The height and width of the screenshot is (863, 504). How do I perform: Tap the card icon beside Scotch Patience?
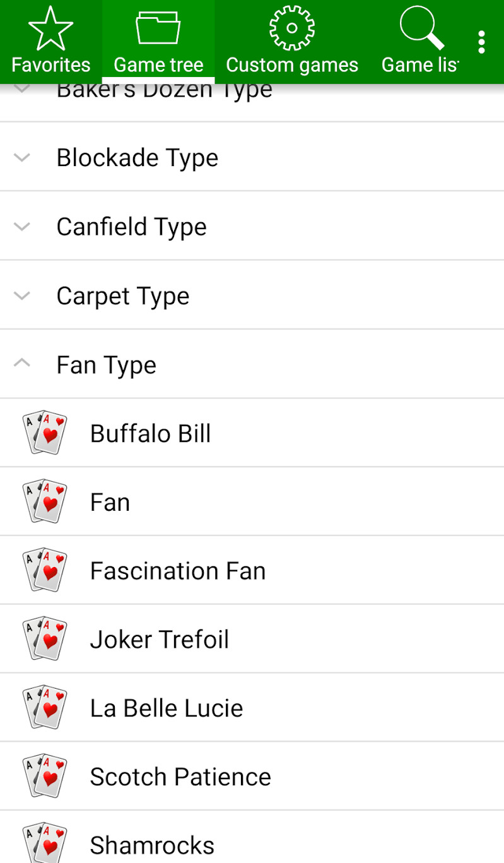pos(44,776)
